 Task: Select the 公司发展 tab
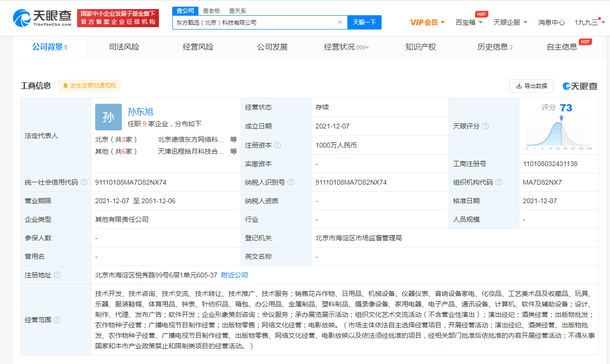click(273, 47)
